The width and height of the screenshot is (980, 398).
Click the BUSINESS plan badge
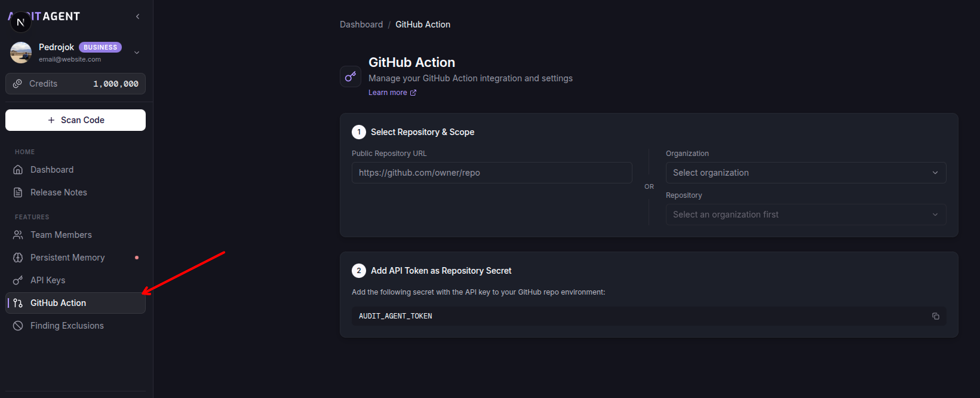point(100,47)
